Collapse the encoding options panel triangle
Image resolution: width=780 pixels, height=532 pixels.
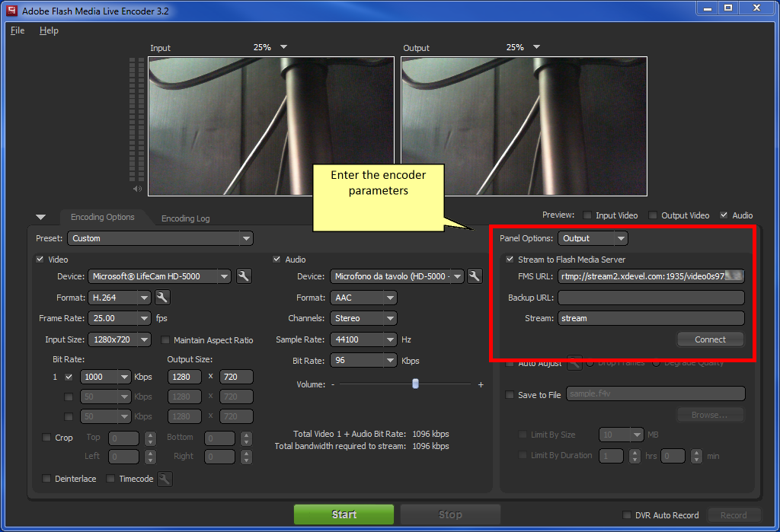41,217
